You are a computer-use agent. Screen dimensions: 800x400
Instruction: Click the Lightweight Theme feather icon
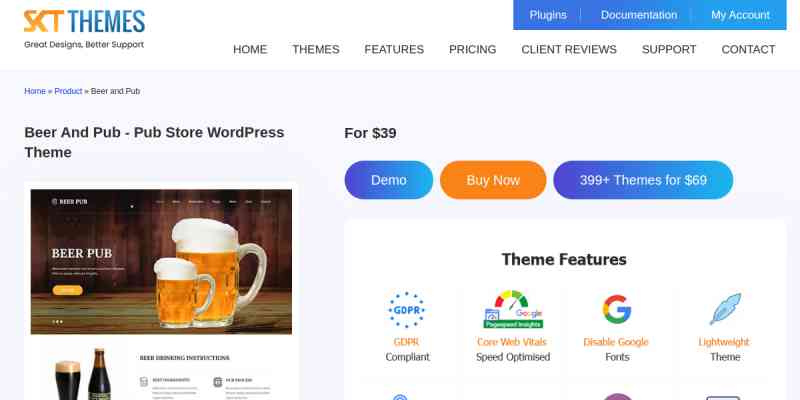pos(725,309)
